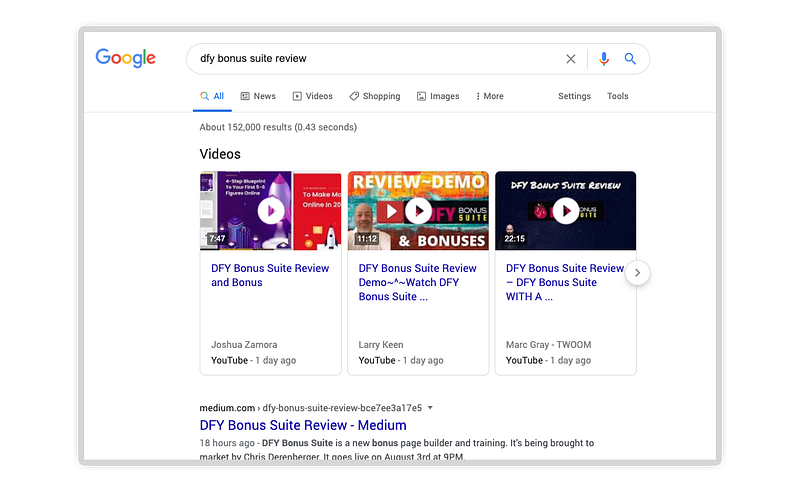
Task: Open 'DFY Bonus Suite Review Demo' video link
Action: click(417, 282)
